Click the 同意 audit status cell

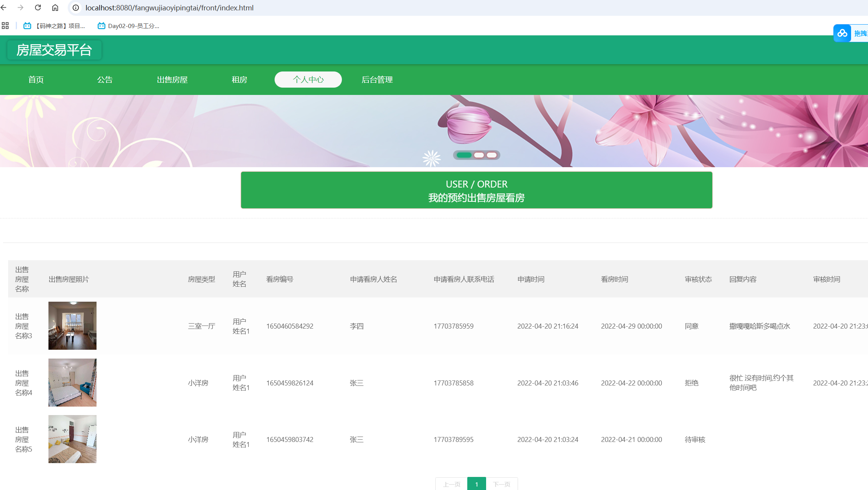pos(691,326)
